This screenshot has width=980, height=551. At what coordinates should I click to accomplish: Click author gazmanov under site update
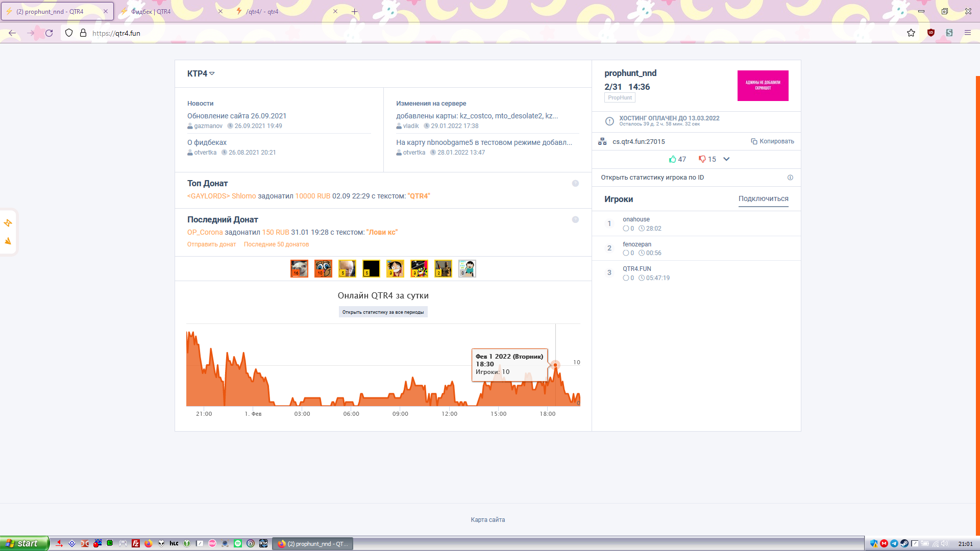[208, 126]
